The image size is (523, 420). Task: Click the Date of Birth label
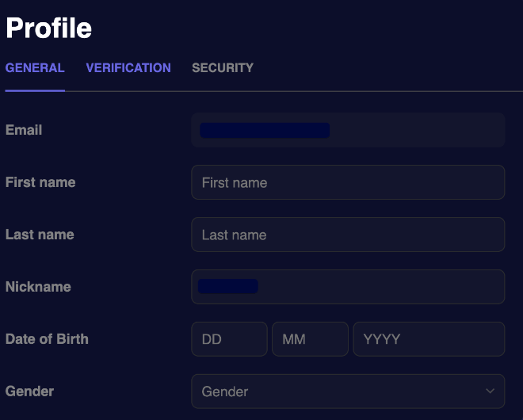tap(47, 339)
